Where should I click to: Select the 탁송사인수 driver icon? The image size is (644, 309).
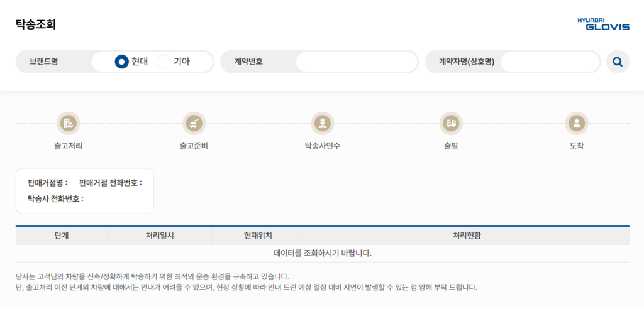click(322, 123)
